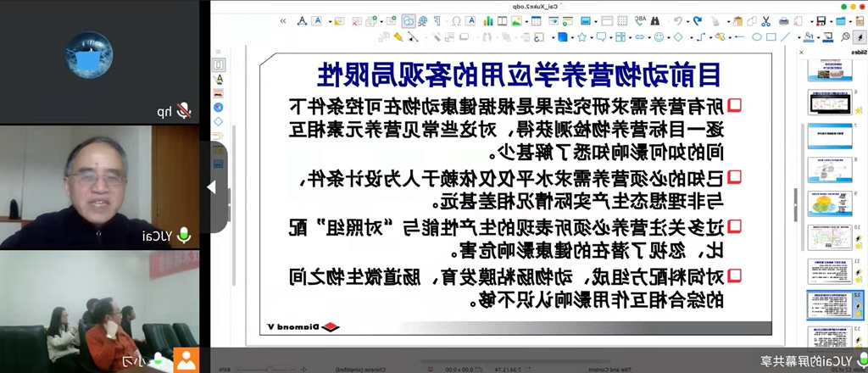The image size is (868, 373).
Task: Click the Display Grid dotted icon
Action: [x=622, y=21]
